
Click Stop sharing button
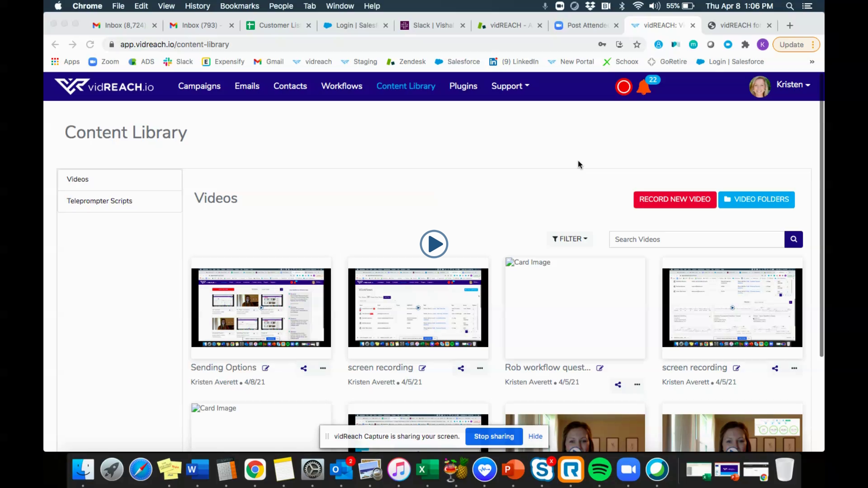coord(494,436)
